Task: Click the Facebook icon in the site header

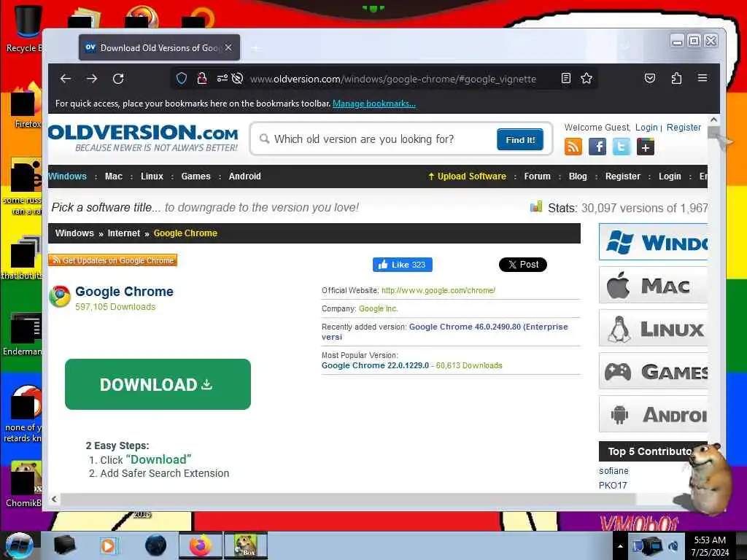Action: pos(597,147)
